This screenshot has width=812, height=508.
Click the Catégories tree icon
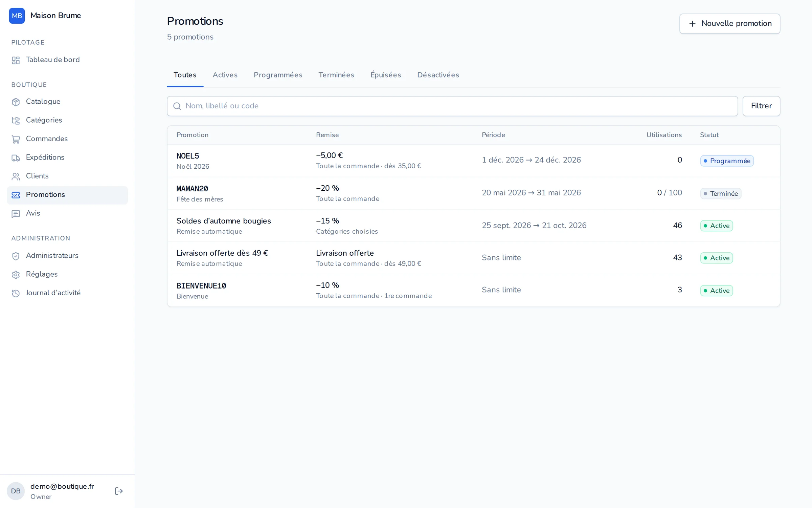point(16,121)
